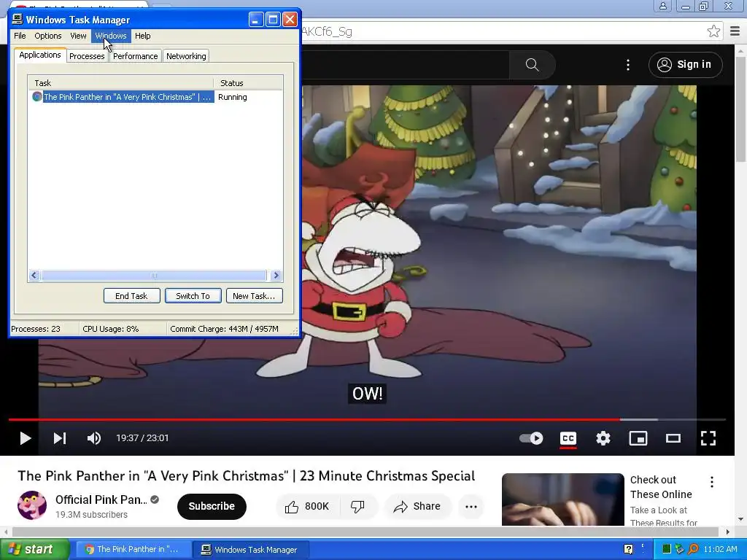Click the Switch To button

(193, 296)
